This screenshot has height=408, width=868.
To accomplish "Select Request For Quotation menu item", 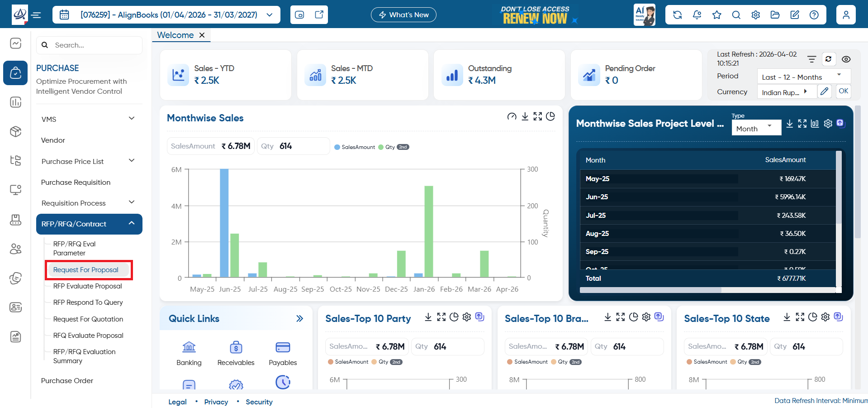I will pos(88,319).
